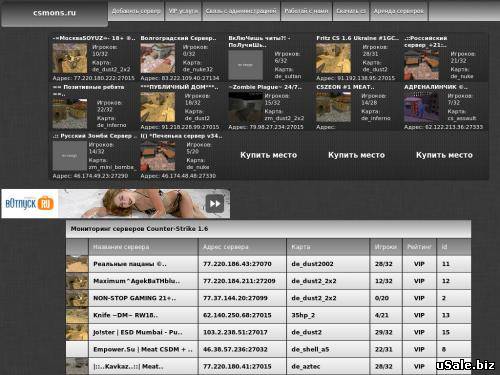Image resolution: width=500 pixels, height=375 pixels.
Task: Open 'Jo!ster | ESD Mumbai' server row
Action: click(x=268, y=332)
